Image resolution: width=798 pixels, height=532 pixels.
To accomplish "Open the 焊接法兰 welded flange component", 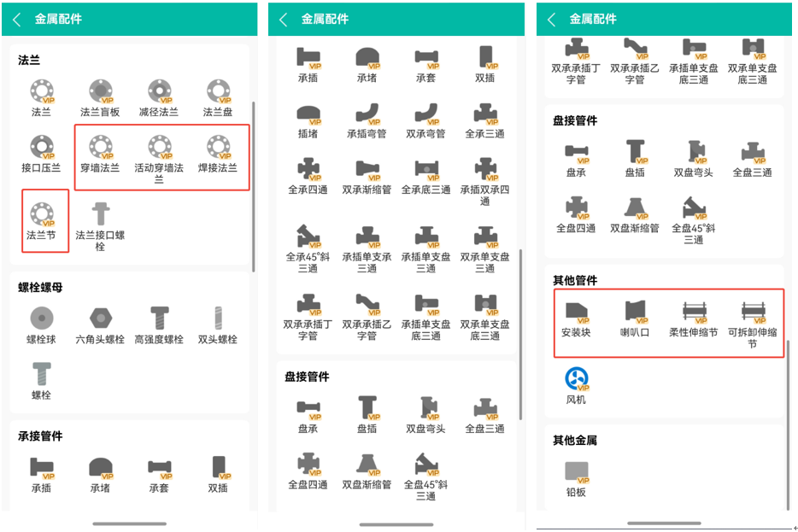I will tap(218, 149).
